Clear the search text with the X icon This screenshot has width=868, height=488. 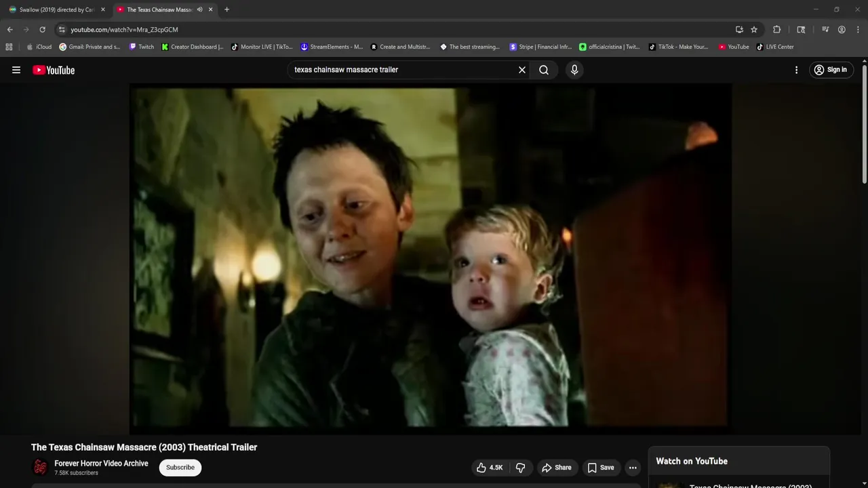(x=522, y=70)
